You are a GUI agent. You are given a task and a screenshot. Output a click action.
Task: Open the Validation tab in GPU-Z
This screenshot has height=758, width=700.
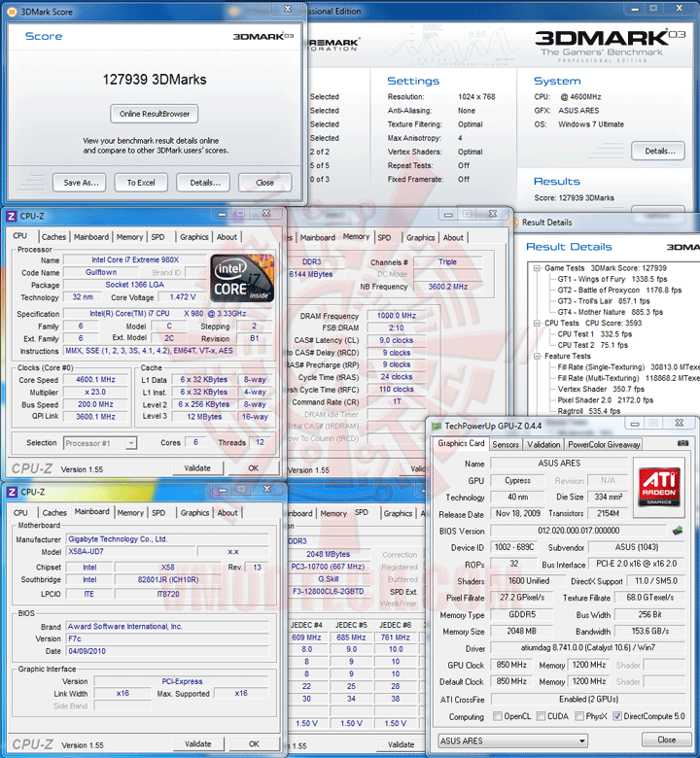pyautogui.click(x=543, y=444)
